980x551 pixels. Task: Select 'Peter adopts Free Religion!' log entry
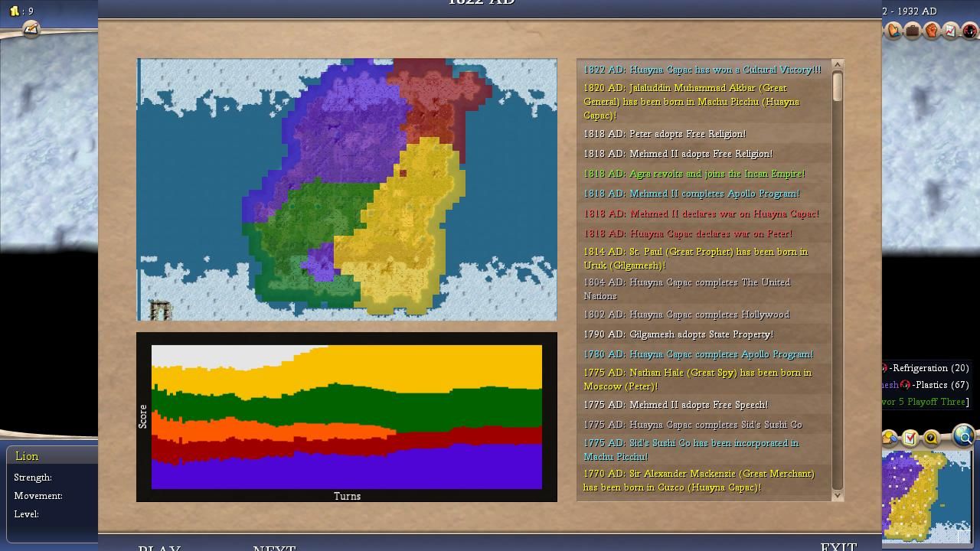click(x=703, y=134)
